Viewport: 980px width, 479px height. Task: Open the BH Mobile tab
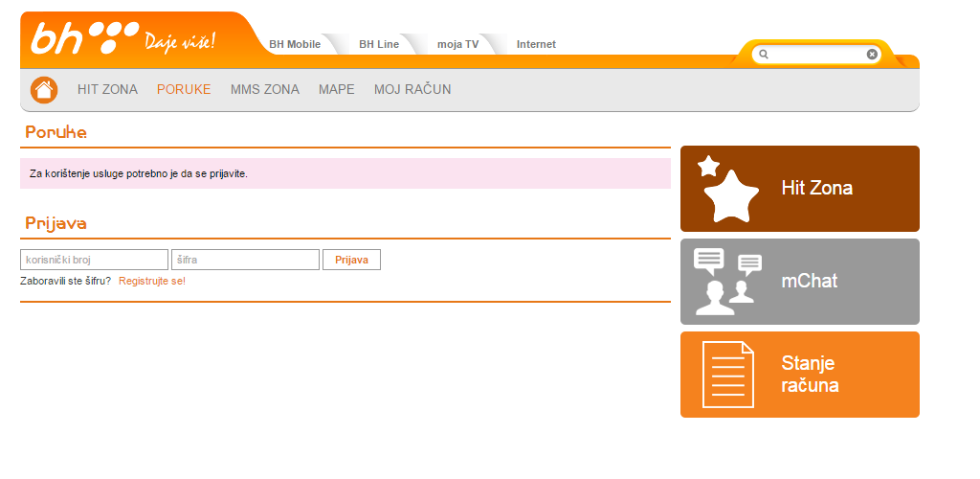[295, 44]
